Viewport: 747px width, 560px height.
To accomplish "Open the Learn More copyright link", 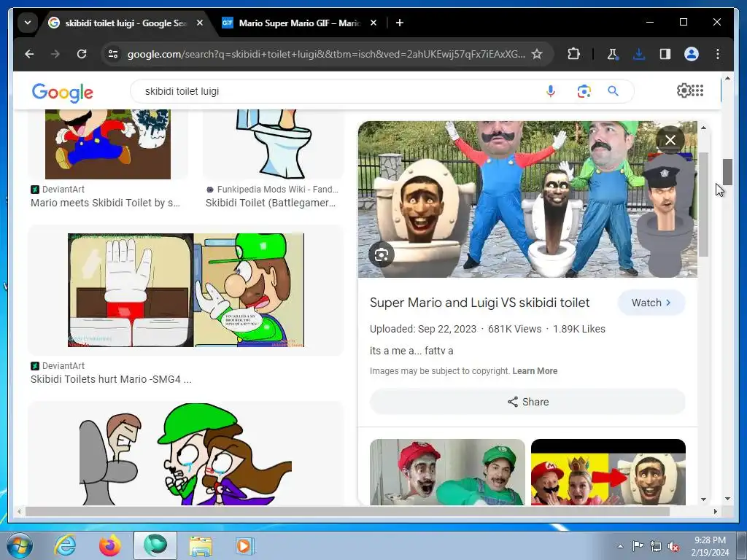I will (535, 371).
